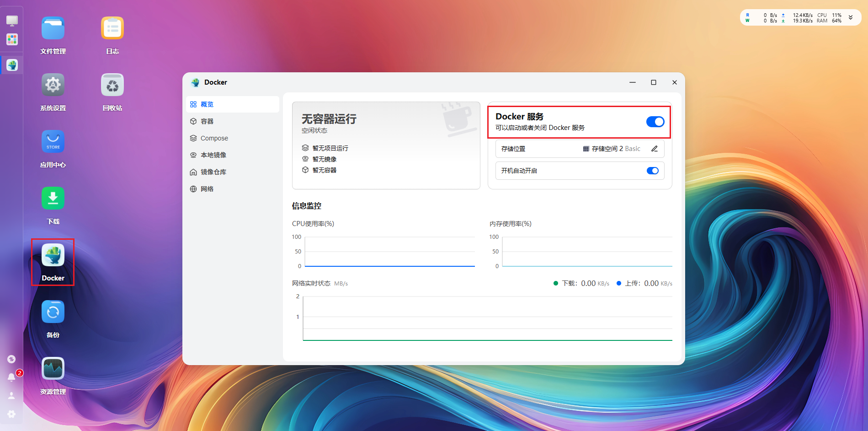The height and width of the screenshot is (431, 868).
Task: Open the 文件管理 desktop app
Action: [53, 28]
